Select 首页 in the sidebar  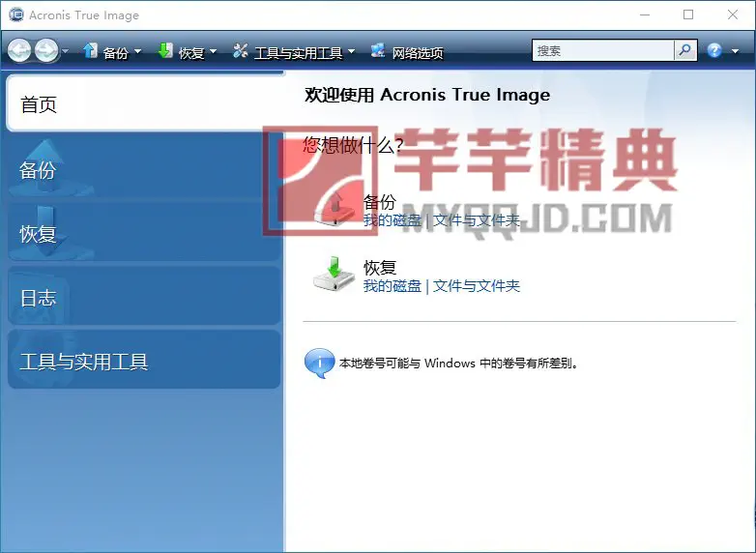click(x=143, y=104)
